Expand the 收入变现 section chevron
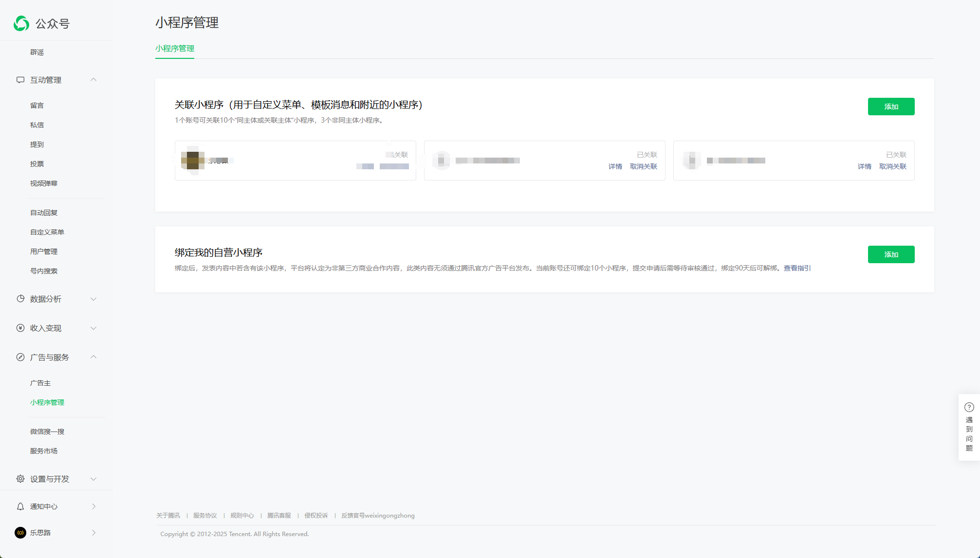Image resolution: width=980 pixels, height=558 pixels. 93,328
